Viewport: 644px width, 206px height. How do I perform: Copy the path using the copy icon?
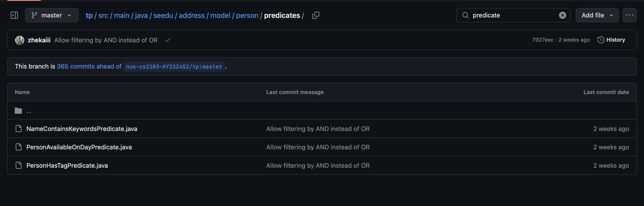(x=316, y=15)
